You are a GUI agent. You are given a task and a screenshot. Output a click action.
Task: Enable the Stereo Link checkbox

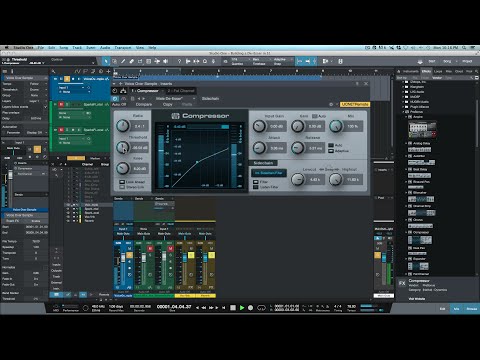pyautogui.click(x=122, y=187)
